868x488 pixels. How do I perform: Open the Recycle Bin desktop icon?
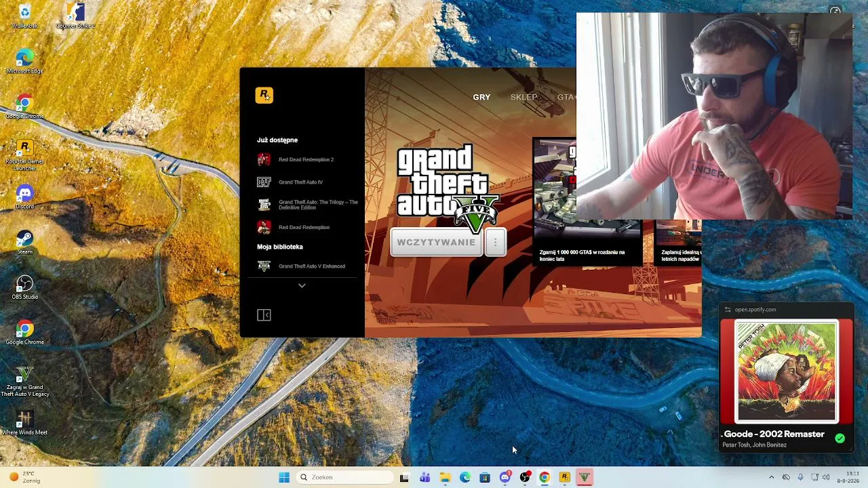coord(24,16)
